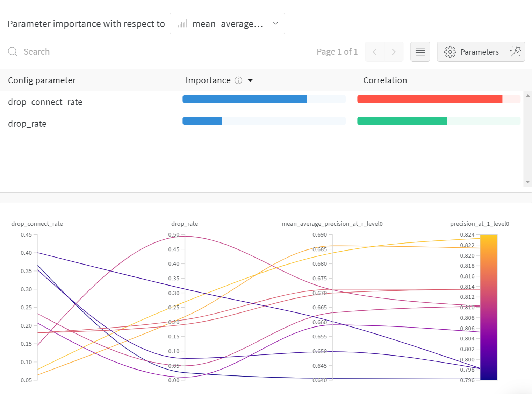Select the drop_rate parameter row

[x=261, y=124]
